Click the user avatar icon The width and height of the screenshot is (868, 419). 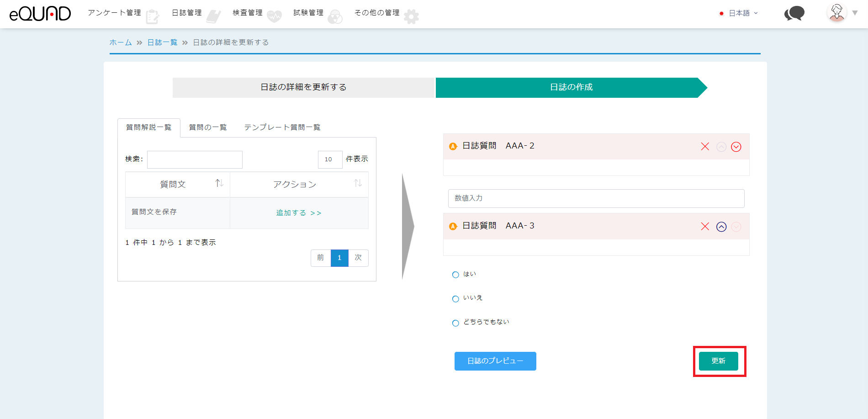click(x=836, y=13)
